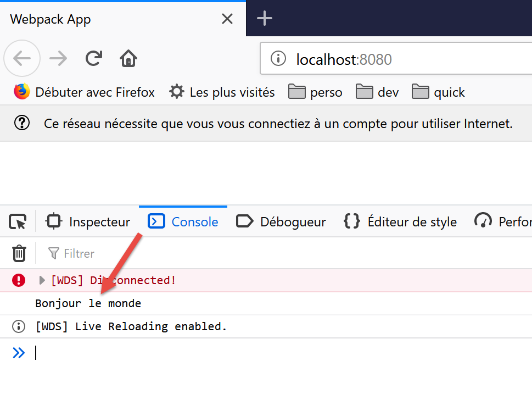Open the dev bookmarks folder
The image size is (532, 411).
tap(378, 92)
